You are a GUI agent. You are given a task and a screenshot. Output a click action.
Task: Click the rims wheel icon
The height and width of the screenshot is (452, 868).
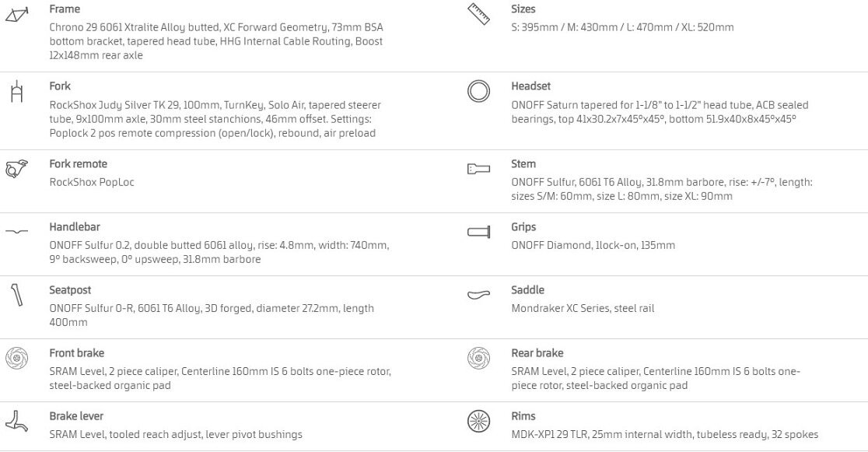pyautogui.click(x=478, y=421)
